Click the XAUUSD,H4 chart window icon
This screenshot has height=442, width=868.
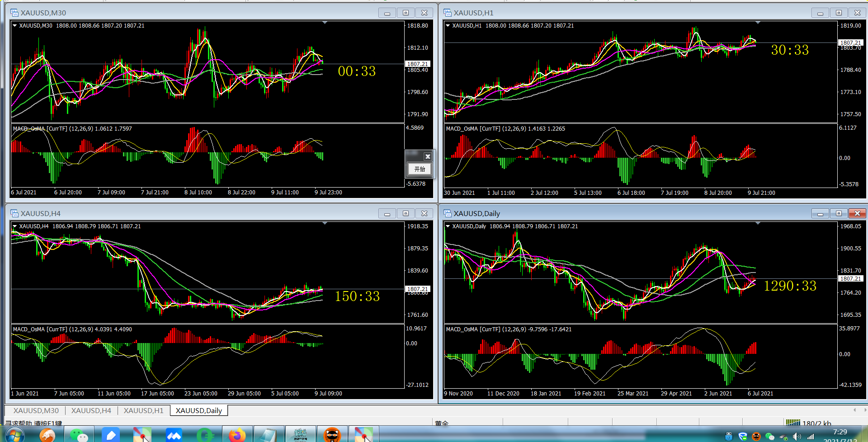coord(14,213)
